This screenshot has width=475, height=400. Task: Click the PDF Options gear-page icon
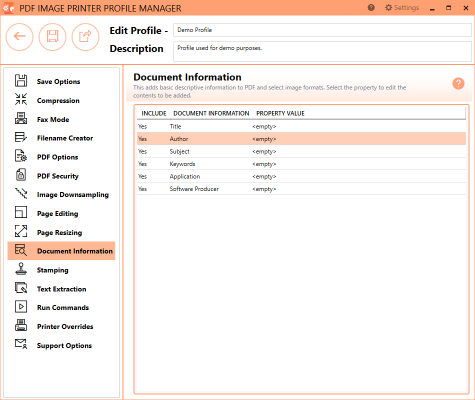point(21,156)
